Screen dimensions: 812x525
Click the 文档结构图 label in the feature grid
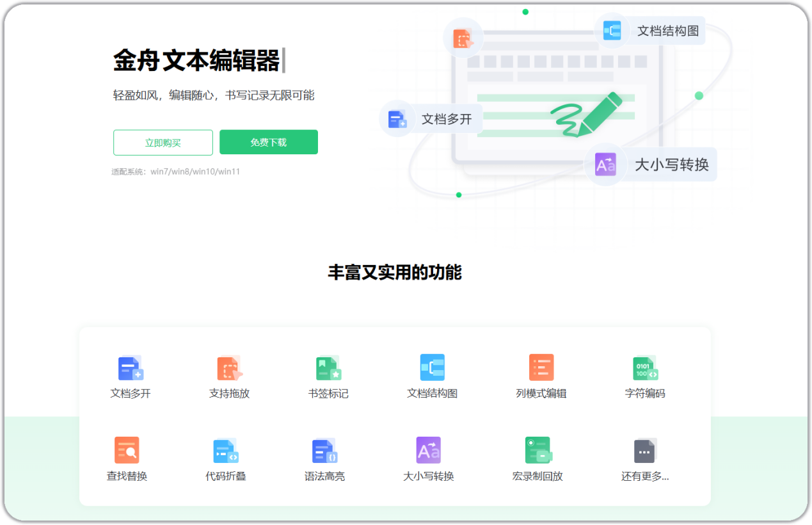click(x=433, y=393)
